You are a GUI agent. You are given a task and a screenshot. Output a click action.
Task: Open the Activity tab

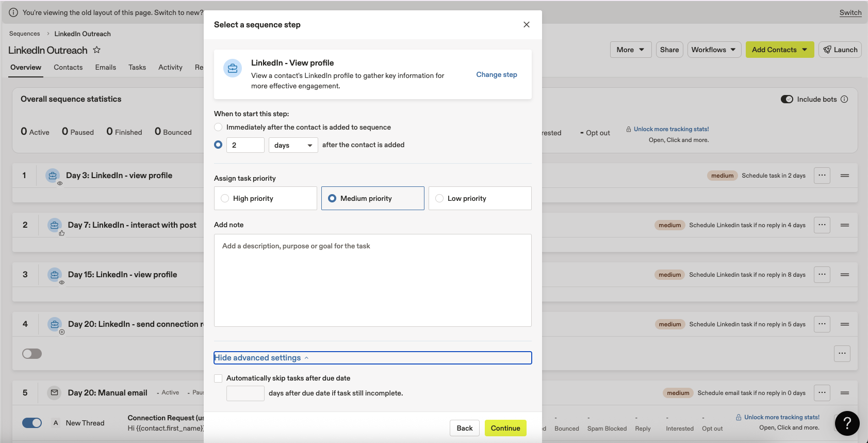pyautogui.click(x=170, y=67)
